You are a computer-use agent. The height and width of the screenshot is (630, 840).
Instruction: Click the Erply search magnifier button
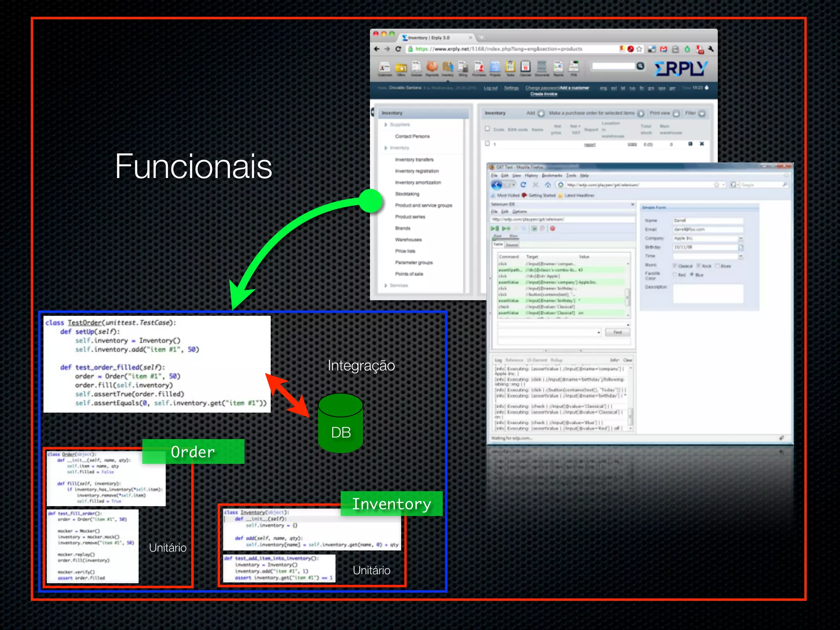pyautogui.click(x=640, y=66)
